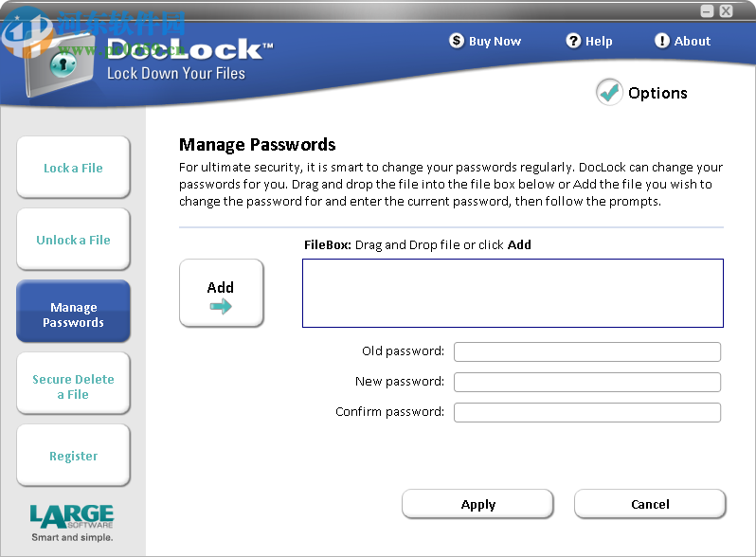Click the teal Add arrow icon

click(x=221, y=306)
